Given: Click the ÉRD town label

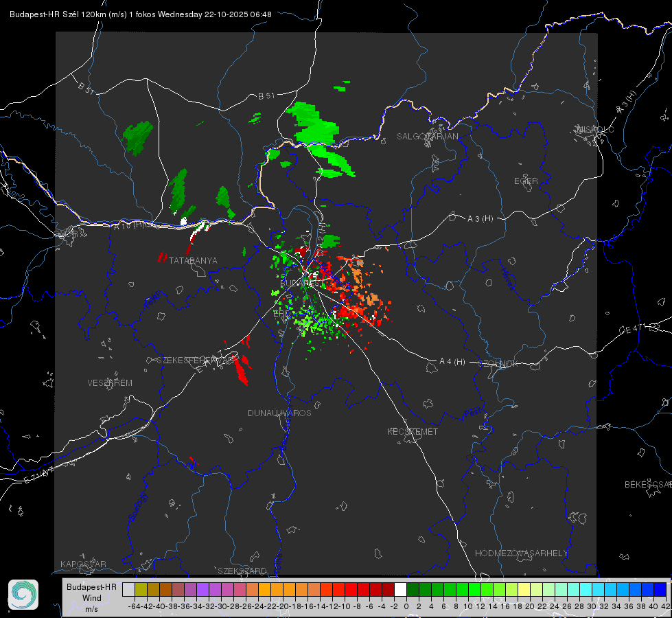Looking at the screenshot, I should (281, 314).
